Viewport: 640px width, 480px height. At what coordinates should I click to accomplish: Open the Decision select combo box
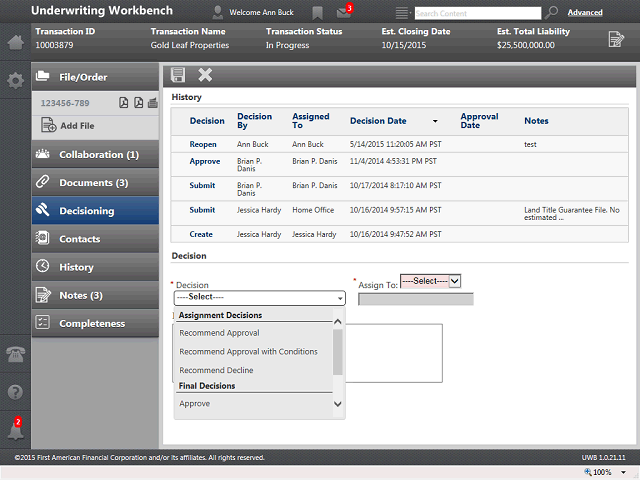[260, 298]
